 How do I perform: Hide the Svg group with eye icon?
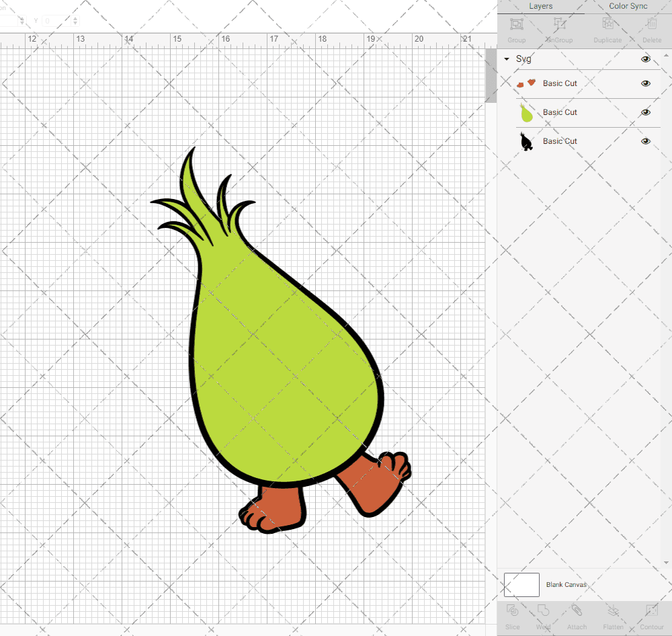coord(645,59)
